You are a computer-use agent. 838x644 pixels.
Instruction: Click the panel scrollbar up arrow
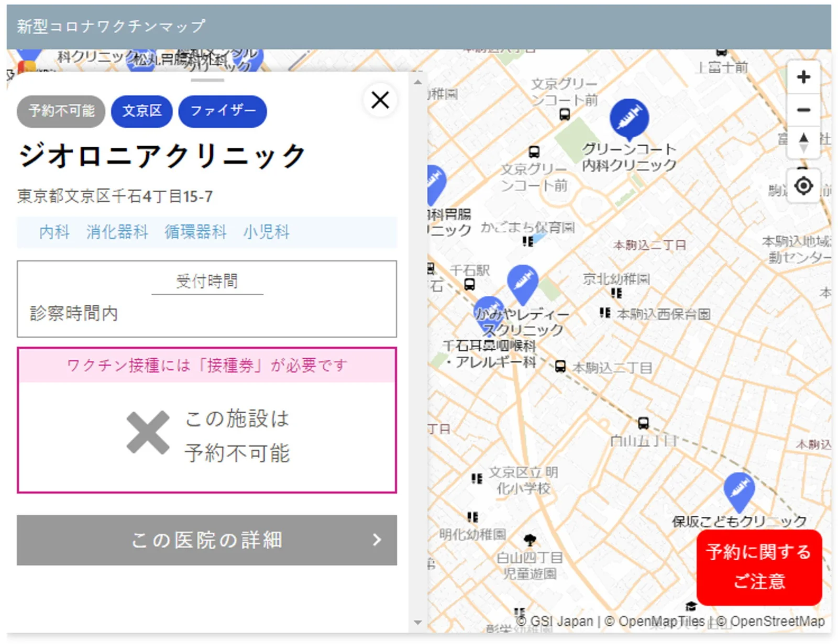click(x=417, y=82)
